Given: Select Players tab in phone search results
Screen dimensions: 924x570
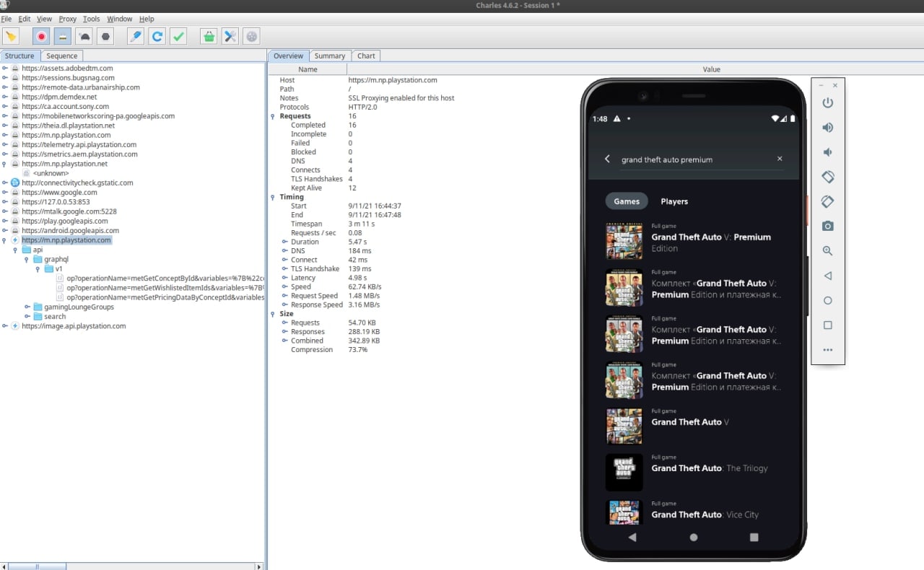Looking at the screenshot, I should click(674, 201).
